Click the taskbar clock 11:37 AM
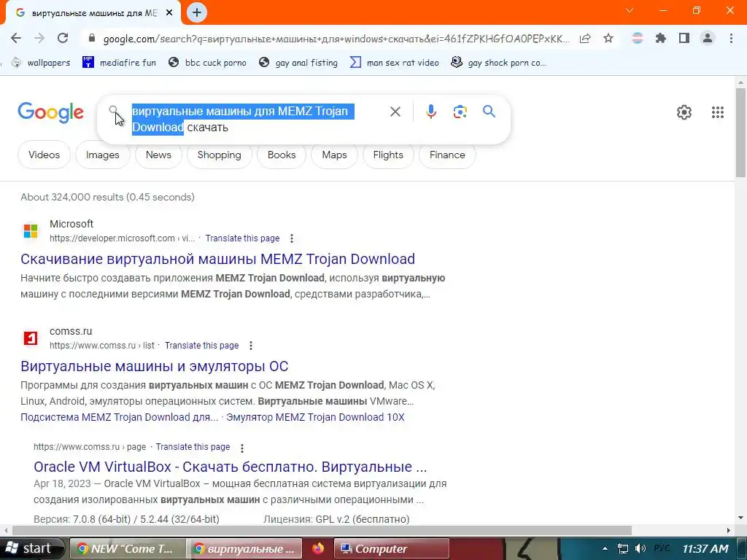 click(705, 549)
